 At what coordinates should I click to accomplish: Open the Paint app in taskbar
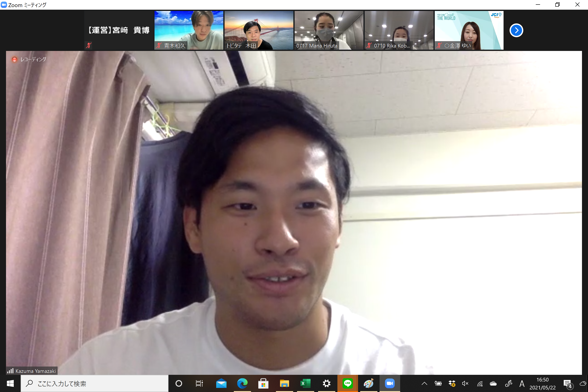coord(368,383)
